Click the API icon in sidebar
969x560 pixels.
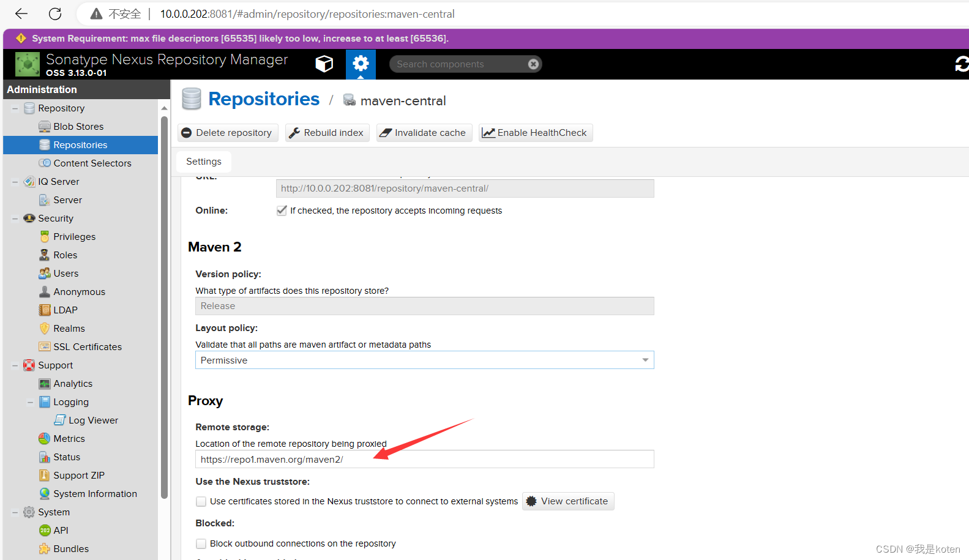(45, 531)
